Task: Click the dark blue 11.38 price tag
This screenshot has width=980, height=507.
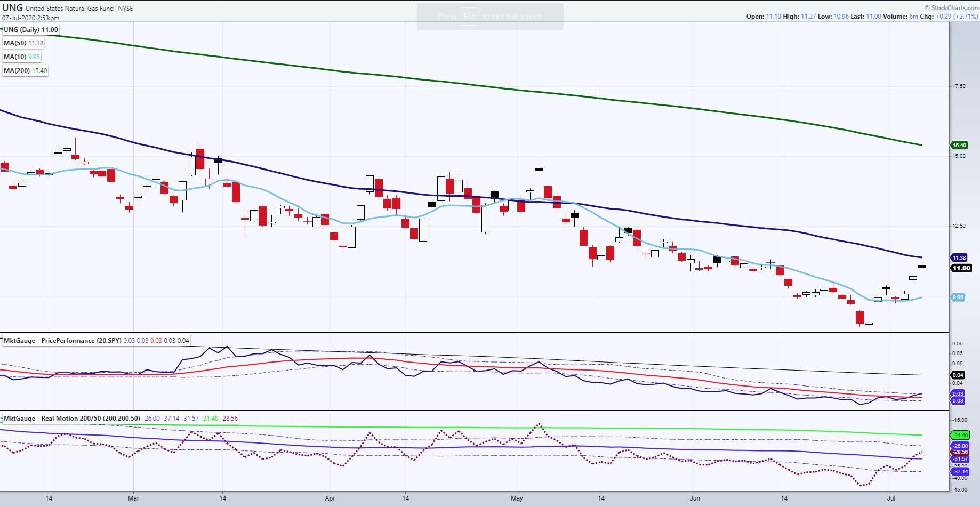Action: (x=959, y=257)
